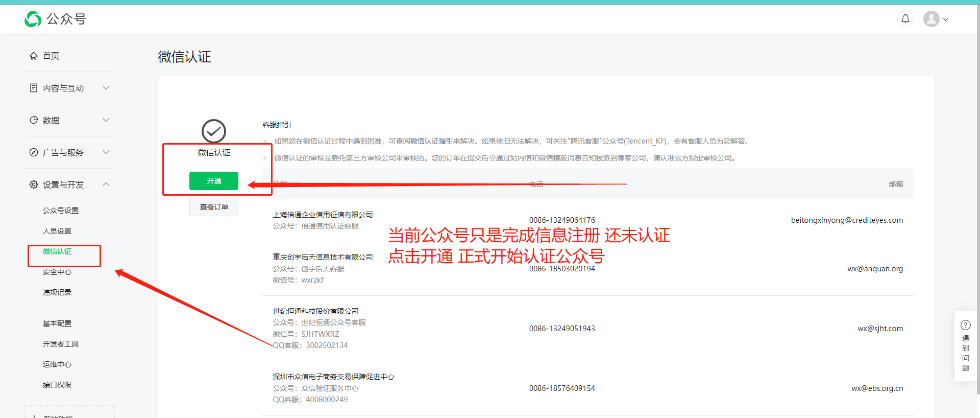Click phone number 0086-18503020194
This screenshot has width=980, height=418.
coord(562,269)
